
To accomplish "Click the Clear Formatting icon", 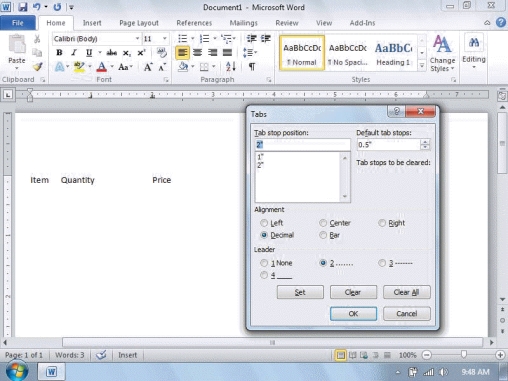I will (x=162, y=52).
